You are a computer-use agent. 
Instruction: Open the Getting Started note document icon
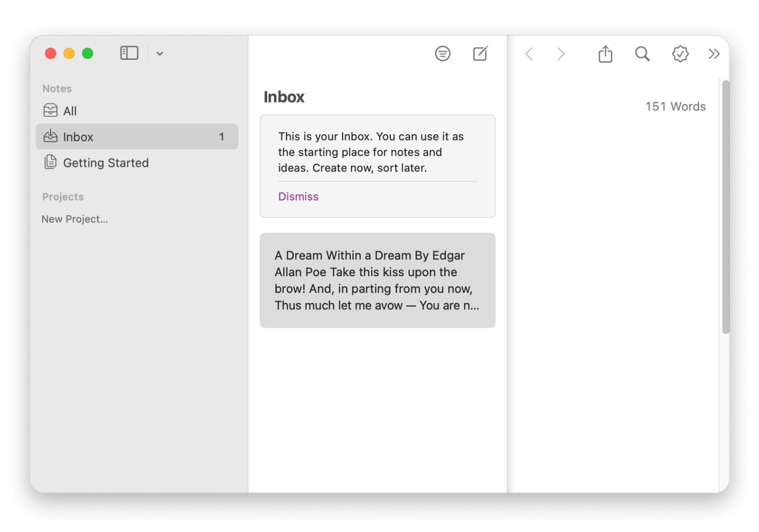pyautogui.click(x=51, y=162)
